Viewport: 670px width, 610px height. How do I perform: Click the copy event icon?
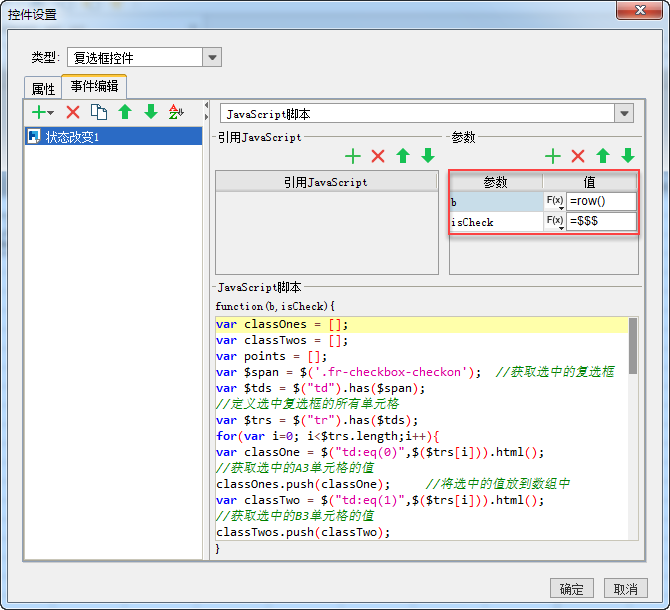click(x=99, y=112)
